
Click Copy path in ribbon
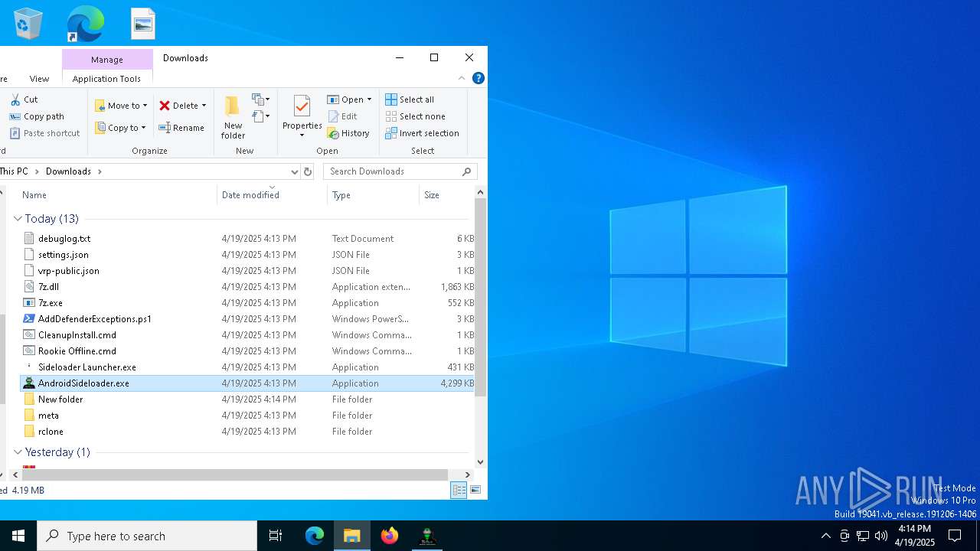(37, 116)
